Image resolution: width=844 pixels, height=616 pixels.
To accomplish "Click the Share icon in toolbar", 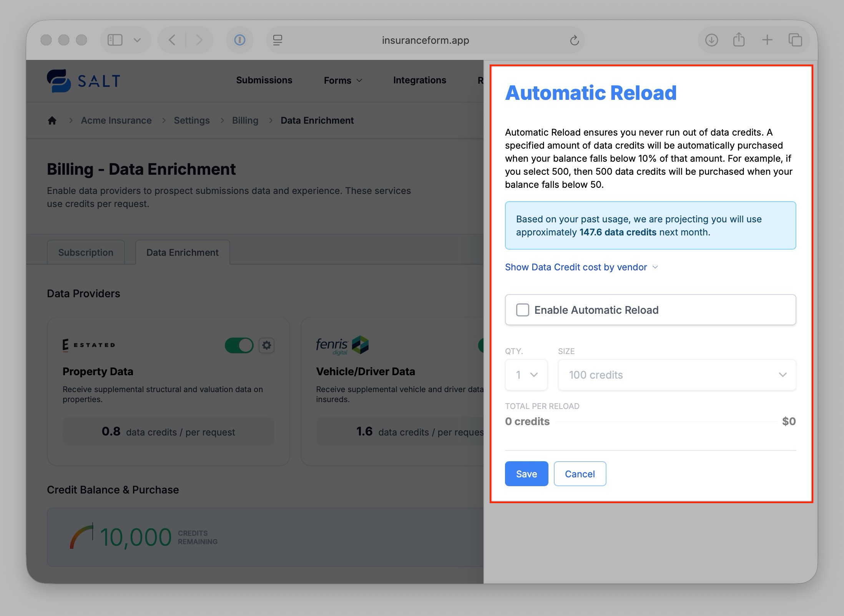I will click(739, 40).
